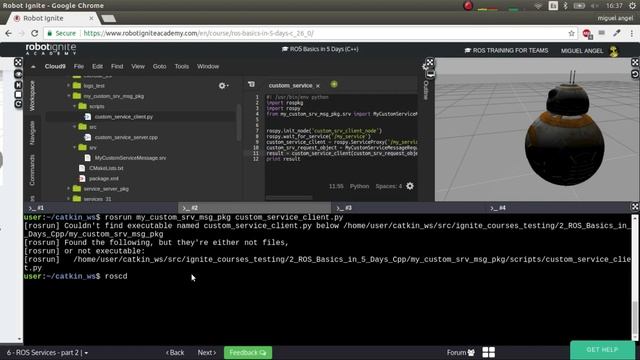Open the file tree settings gear
640x360 pixels.
coord(222,86)
